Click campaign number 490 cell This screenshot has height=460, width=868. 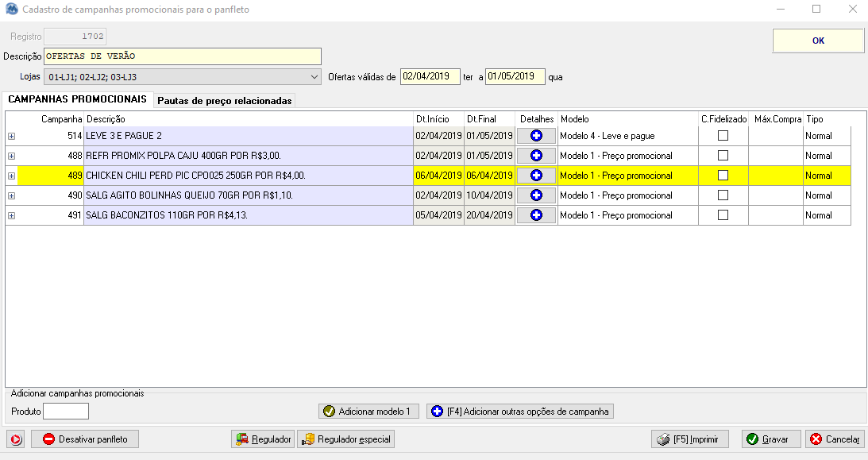(51, 195)
